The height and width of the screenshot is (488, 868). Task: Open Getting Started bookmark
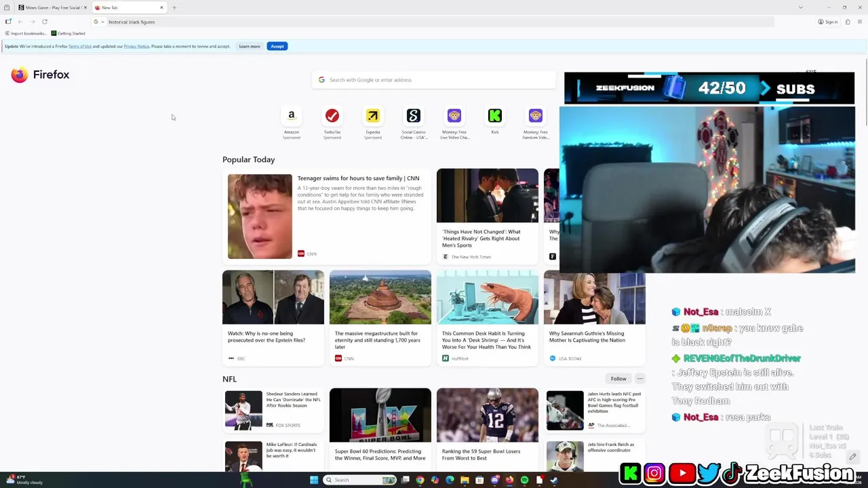click(68, 33)
